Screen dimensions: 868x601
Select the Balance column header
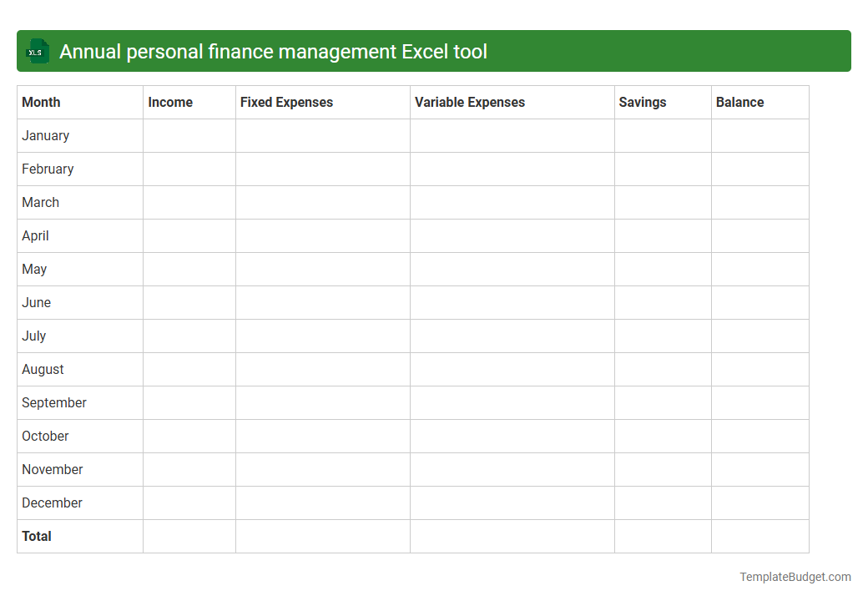pyautogui.click(x=739, y=102)
